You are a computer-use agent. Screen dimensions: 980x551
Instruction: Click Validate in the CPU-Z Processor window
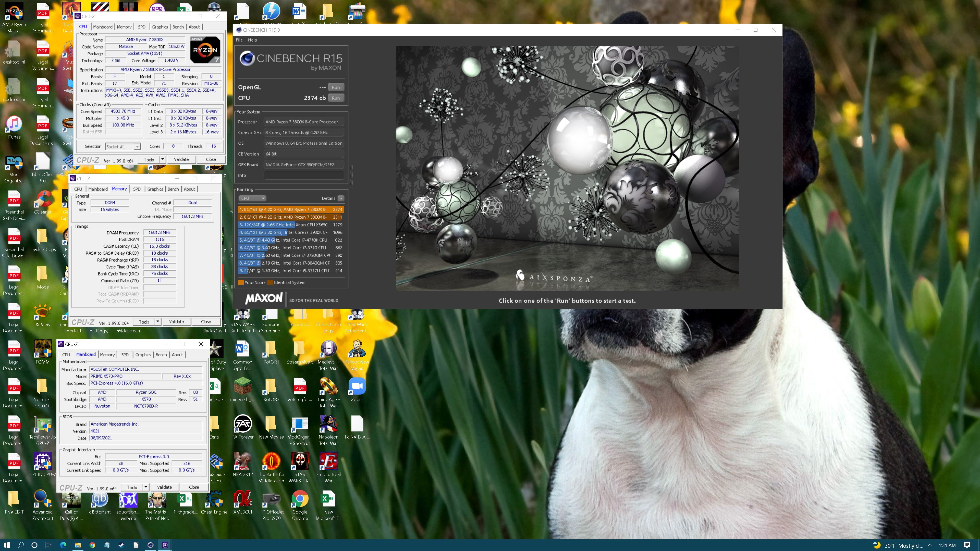click(181, 159)
